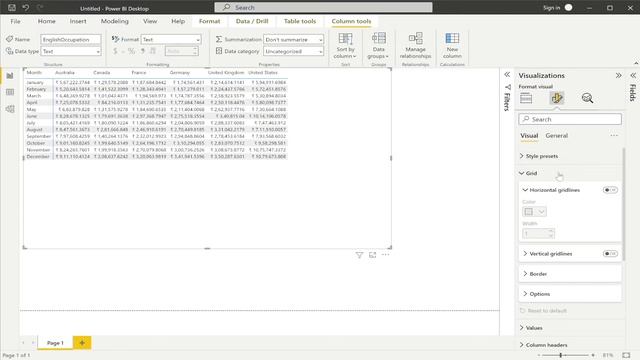Expand the Filters pane arrows
The height and width of the screenshot is (360, 640).
[507, 75]
